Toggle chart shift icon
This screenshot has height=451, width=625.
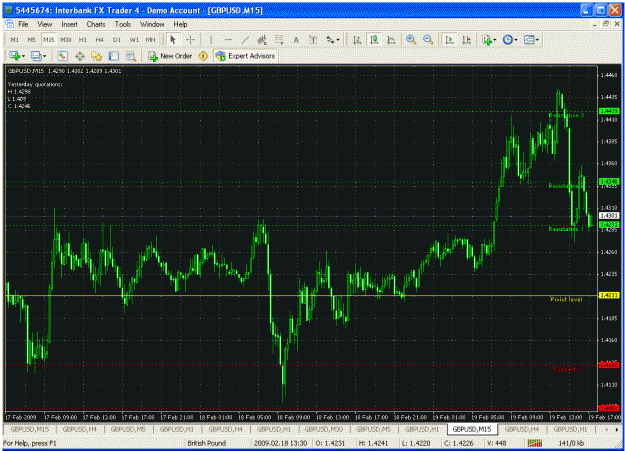point(467,40)
